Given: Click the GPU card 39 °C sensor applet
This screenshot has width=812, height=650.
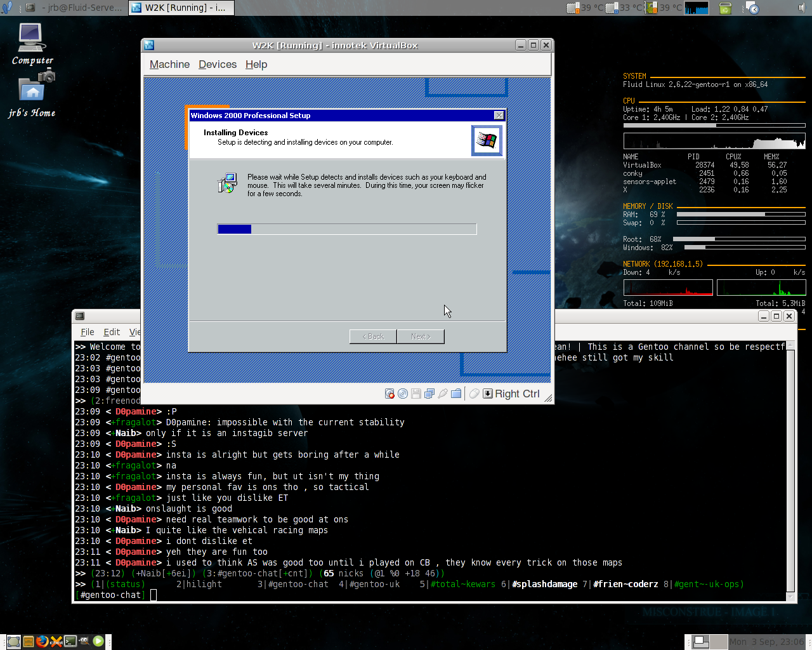Looking at the screenshot, I should [x=664, y=8].
